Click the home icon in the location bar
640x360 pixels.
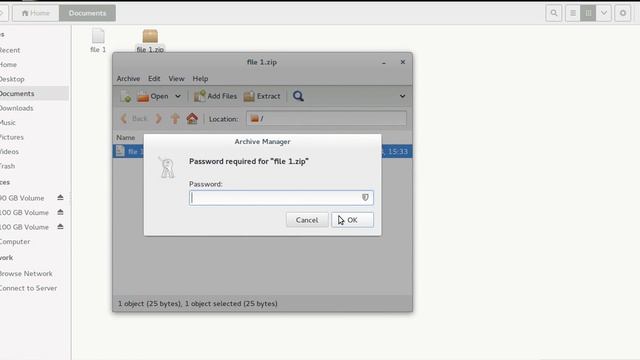point(192,119)
